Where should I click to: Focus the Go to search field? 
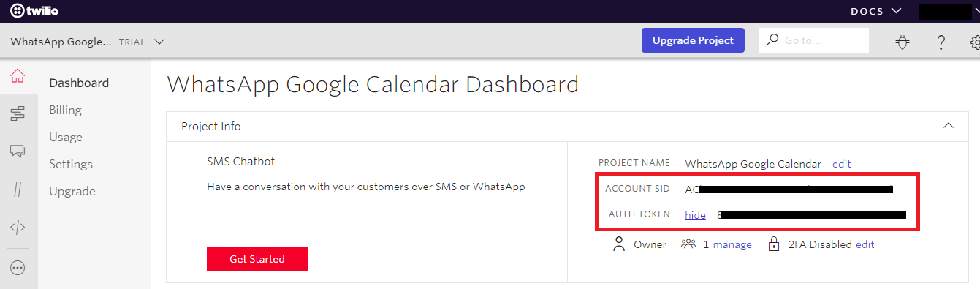coord(814,40)
